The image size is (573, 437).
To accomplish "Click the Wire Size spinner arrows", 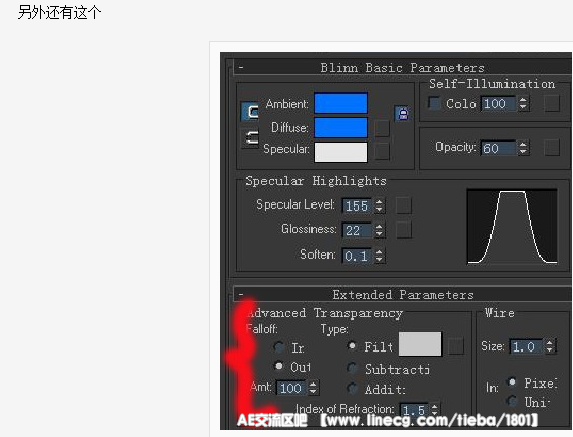I will tap(550, 346).
